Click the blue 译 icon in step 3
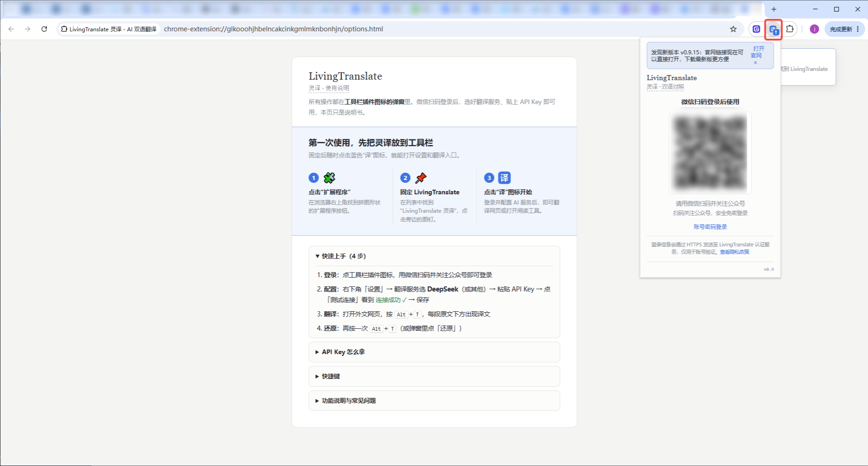This screenshot has height=466, width=868. pos(505,178)
